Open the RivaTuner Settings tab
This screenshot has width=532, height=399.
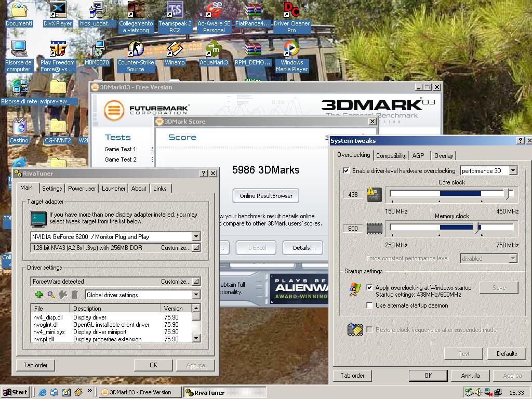tap(52, 188)
